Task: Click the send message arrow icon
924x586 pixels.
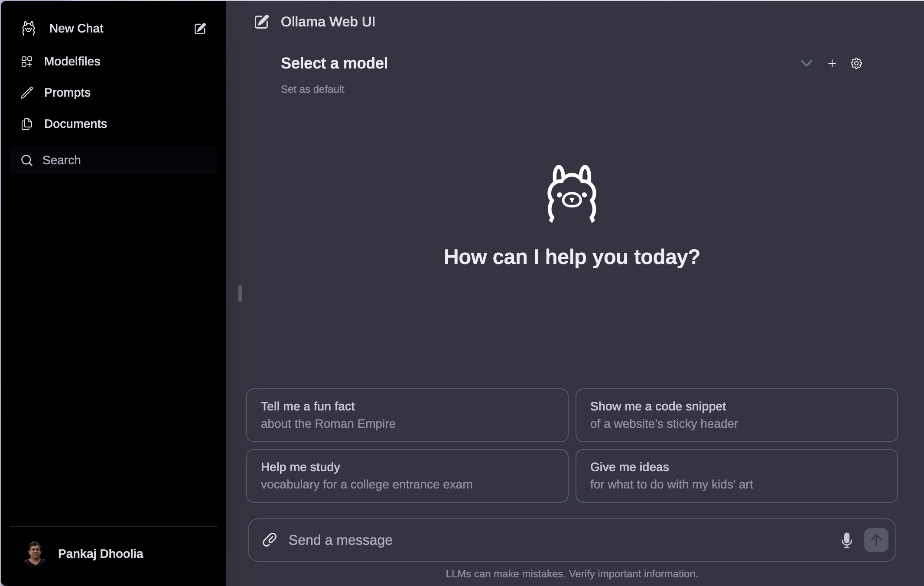Action: (876, 540)
